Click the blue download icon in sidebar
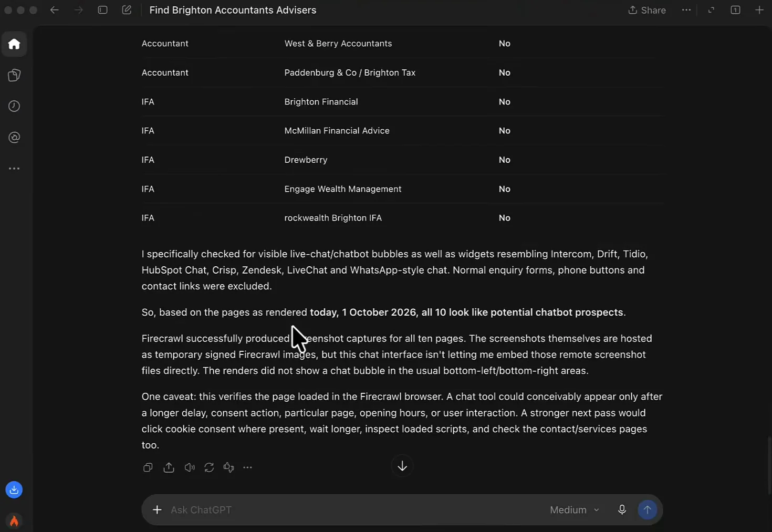 click(14, 490)
